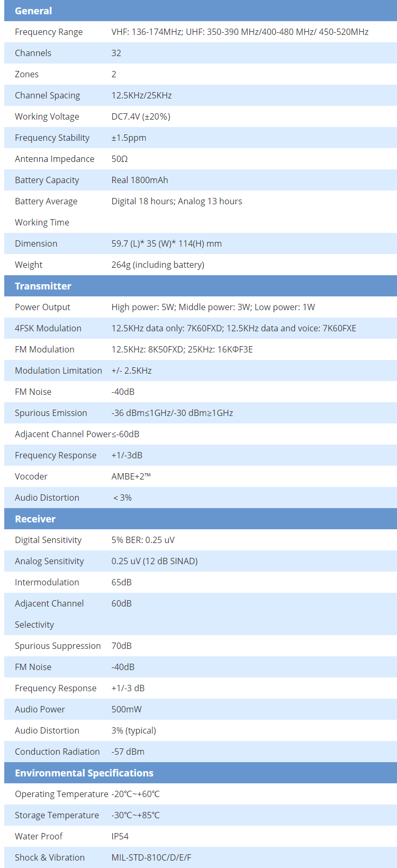Select the Power Output label
397x868 pixels.
42,307
